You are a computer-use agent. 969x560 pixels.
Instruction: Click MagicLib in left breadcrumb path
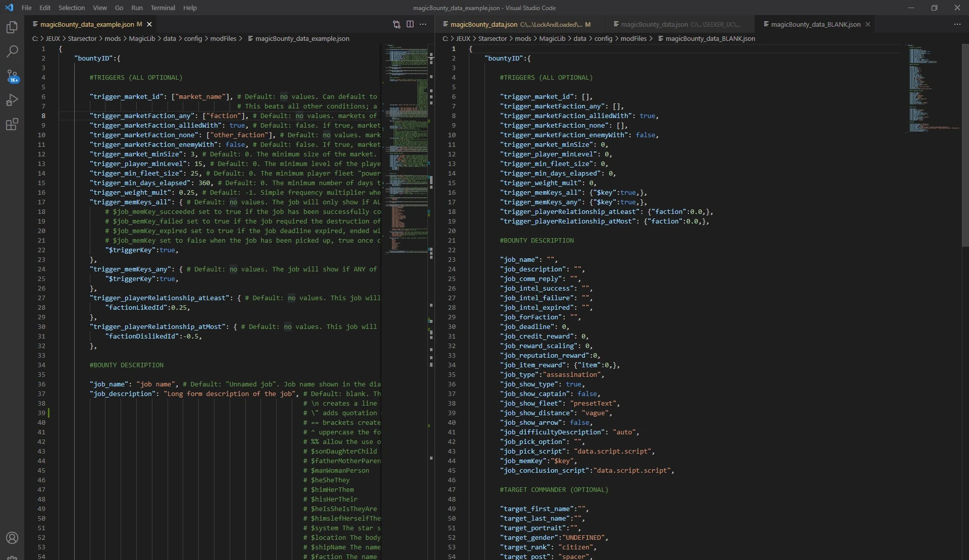(x=141, y=38)
